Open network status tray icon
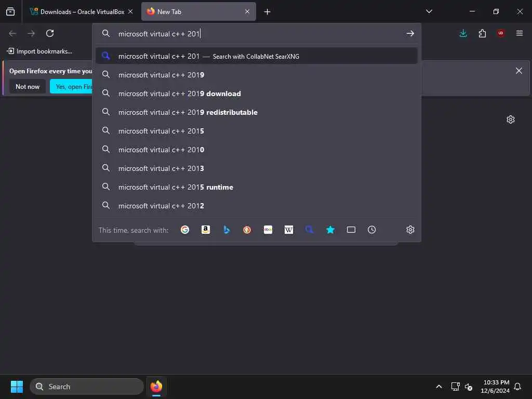The height and width of the screenshot is (399, 532). 455,387
